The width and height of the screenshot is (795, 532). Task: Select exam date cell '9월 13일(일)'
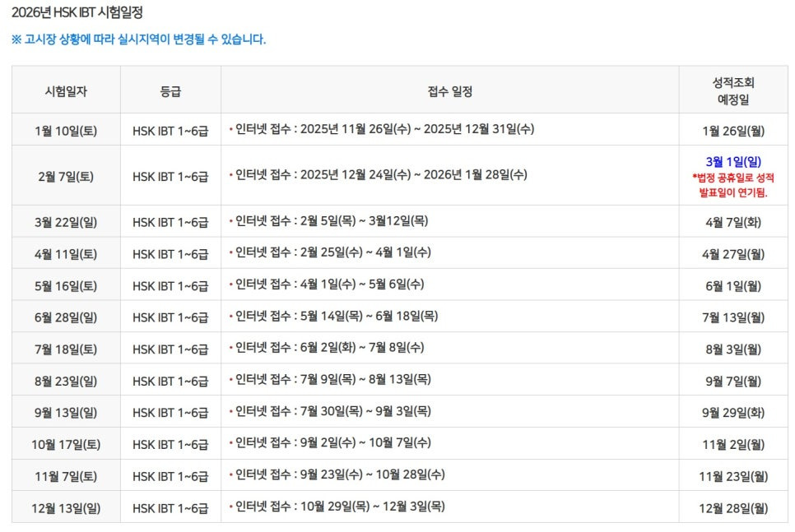click(x=66, y=413)
